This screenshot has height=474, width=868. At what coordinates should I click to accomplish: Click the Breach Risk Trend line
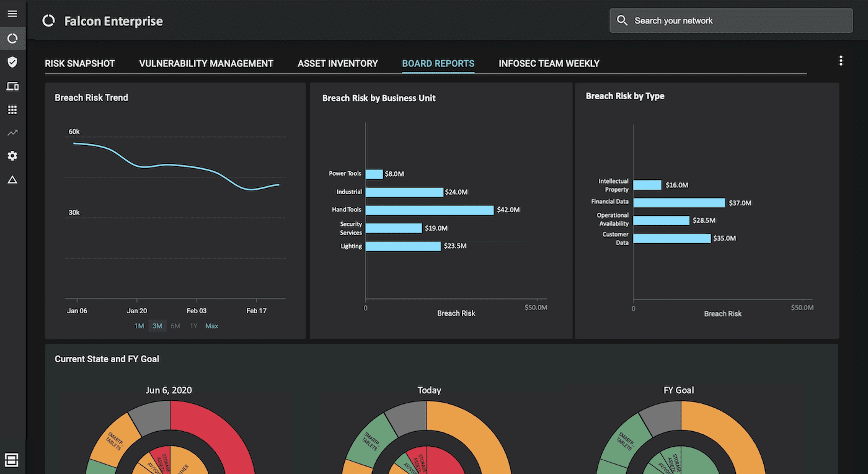(176, 166)
